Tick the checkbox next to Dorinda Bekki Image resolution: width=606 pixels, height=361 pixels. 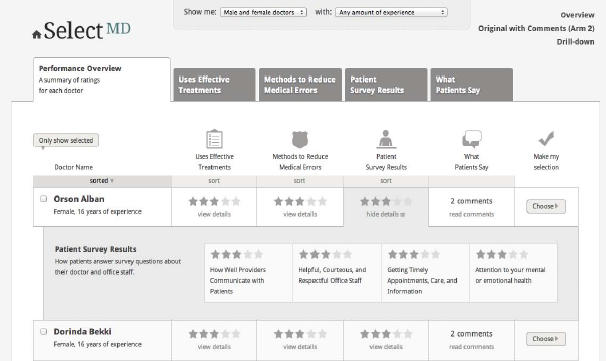[x=44, y=331]
